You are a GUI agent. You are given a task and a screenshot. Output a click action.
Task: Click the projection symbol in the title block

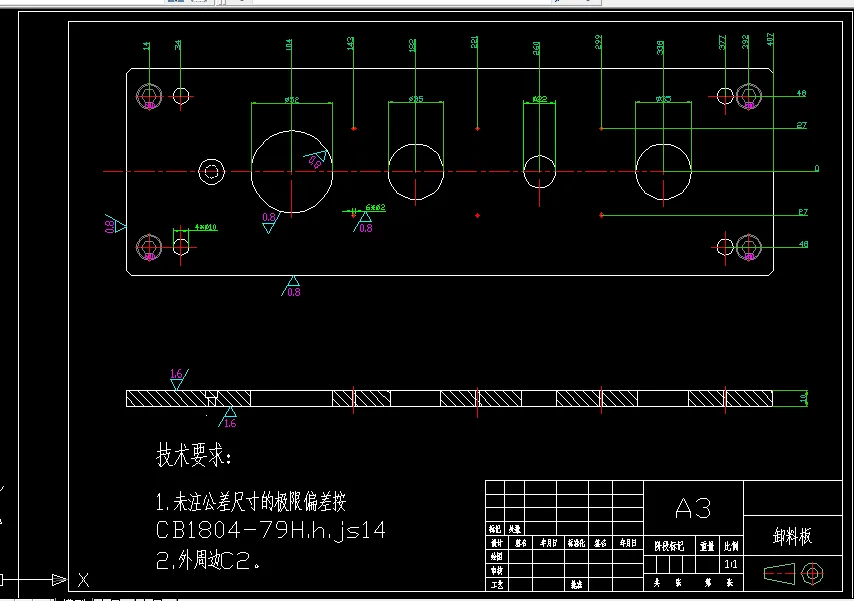(x=793, y=574)
